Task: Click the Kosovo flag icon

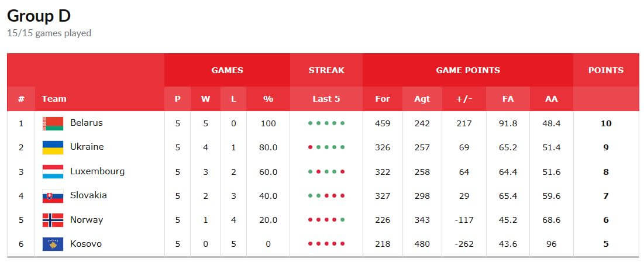Action: (x=53, y=244)
